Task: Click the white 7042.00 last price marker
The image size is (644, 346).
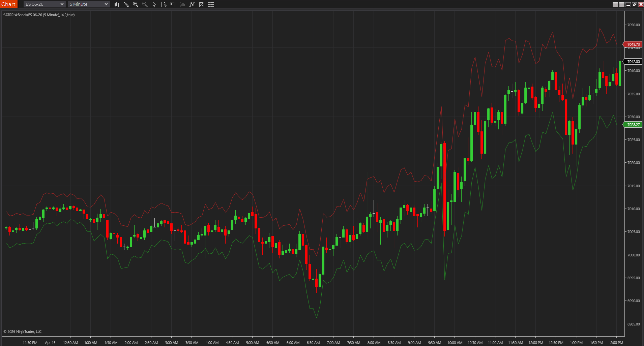Action: 633,61
